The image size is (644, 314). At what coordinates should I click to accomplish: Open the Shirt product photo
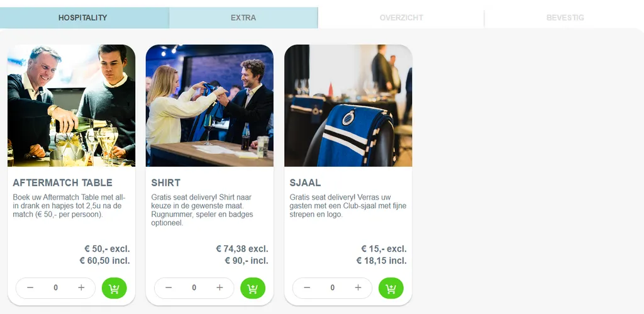click(x=209, y=106)
